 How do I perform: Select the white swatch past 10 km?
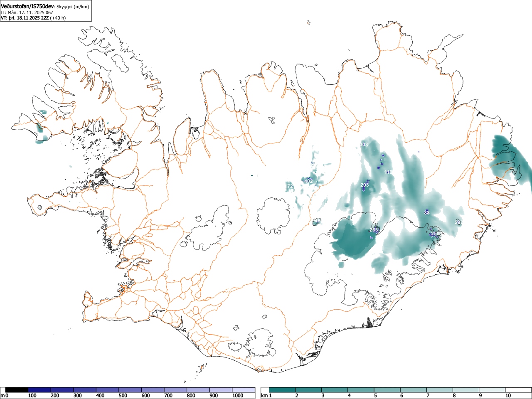(518, 390)
